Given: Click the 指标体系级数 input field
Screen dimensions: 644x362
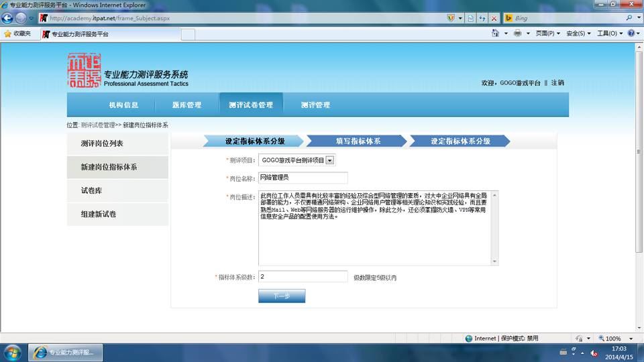Looking at the screenshot, I should [x=303, y=277].
